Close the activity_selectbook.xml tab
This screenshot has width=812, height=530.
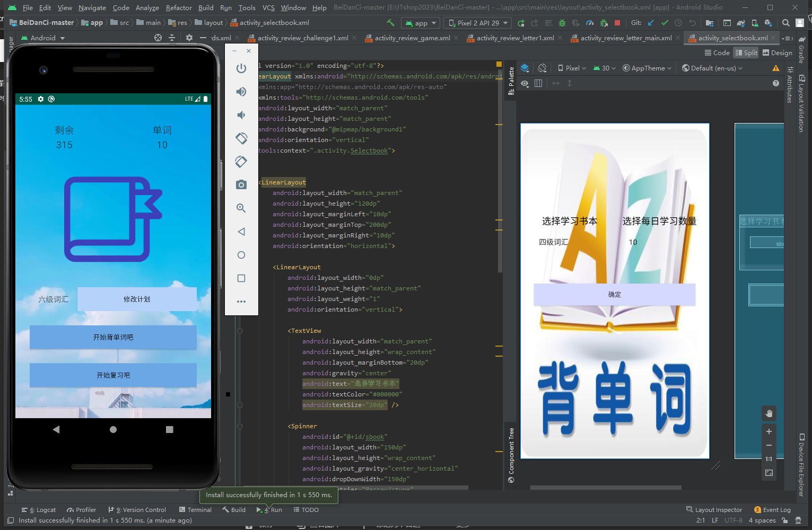pyautogui.click(x=774, y=38)
